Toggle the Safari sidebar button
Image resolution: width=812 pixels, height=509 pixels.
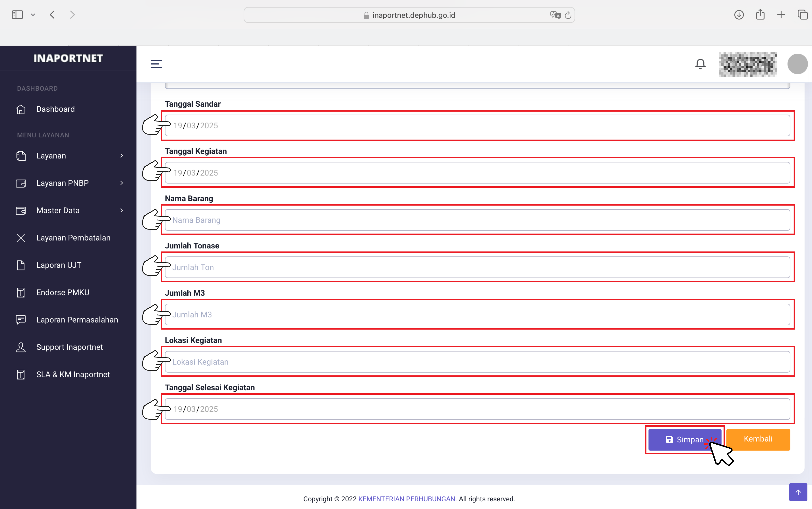click(x=17, y=15)
